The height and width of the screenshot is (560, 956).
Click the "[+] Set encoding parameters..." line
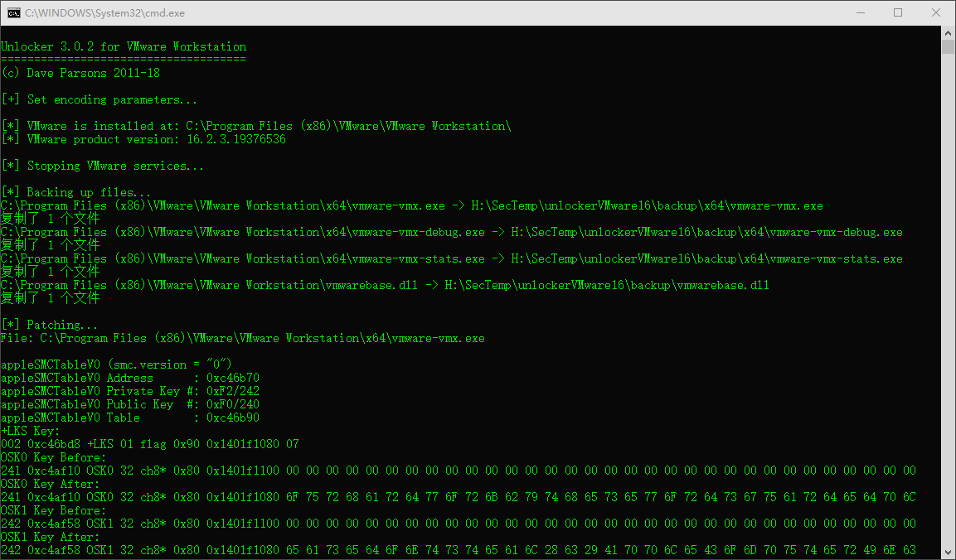99,99
